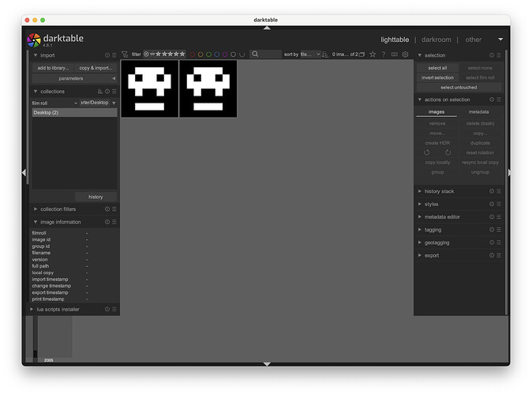Collapse the image information module

pos(36,222)
